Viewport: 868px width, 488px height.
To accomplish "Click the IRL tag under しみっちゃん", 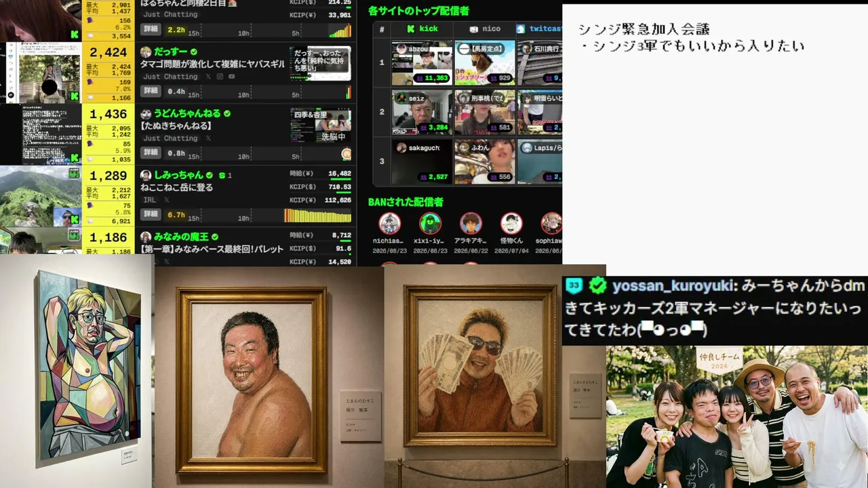I will [x=149, y=200].
